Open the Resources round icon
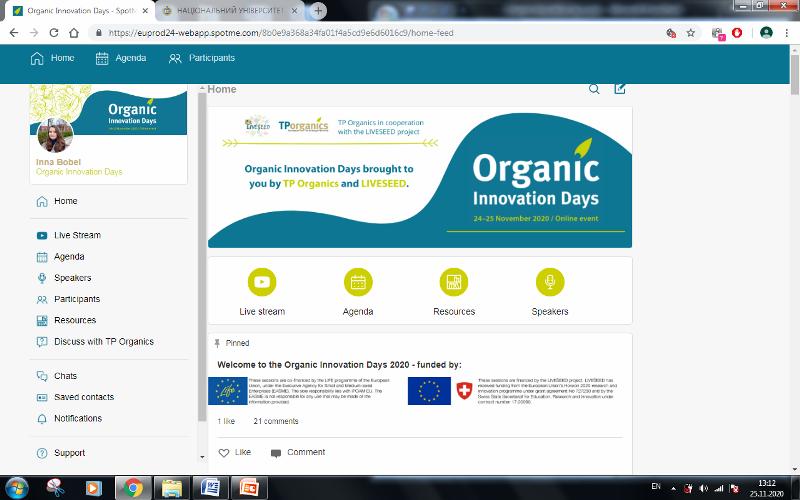Viewport: 800px width, 500px height. (x=454, y=282)
